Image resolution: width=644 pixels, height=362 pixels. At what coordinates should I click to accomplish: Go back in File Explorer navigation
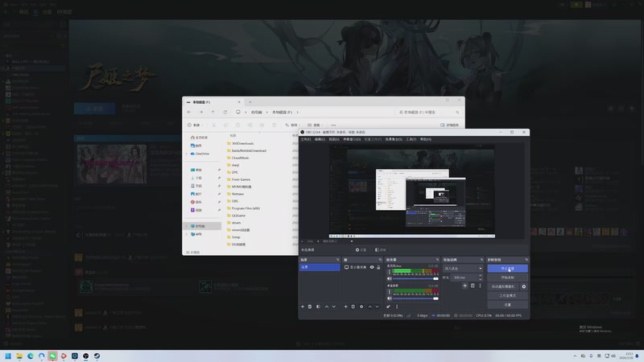coord(189,112)
